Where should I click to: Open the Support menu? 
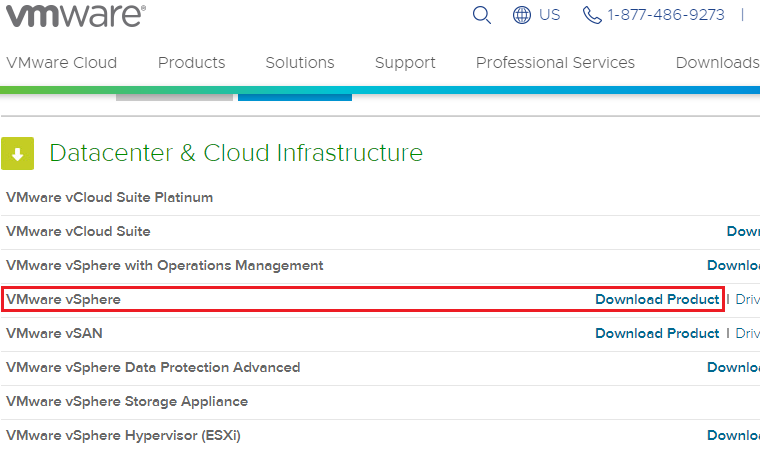point(405,63)
